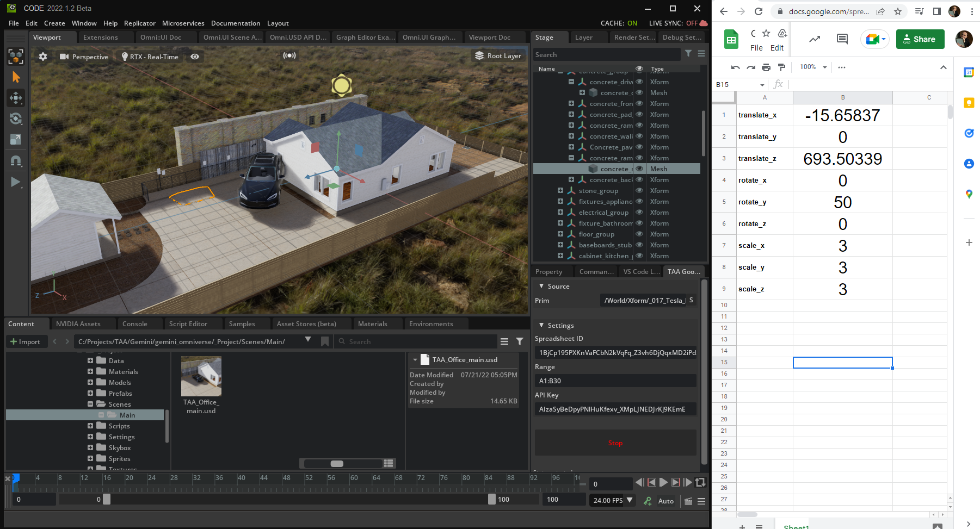Open the Stage panel options hamburger menu
980x529 pixels.
coord(701,53)
